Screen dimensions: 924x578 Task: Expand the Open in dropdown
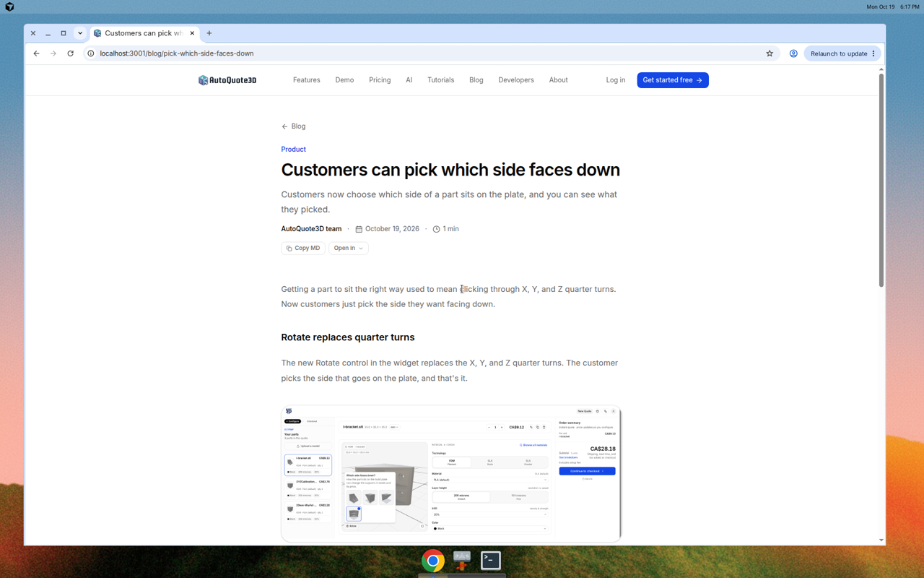point(349,248)
